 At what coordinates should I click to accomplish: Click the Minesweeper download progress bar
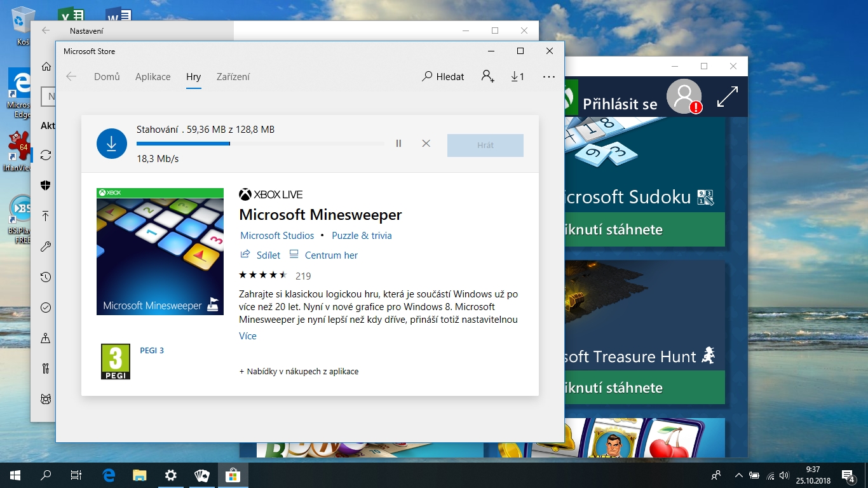tap(261, 144)
